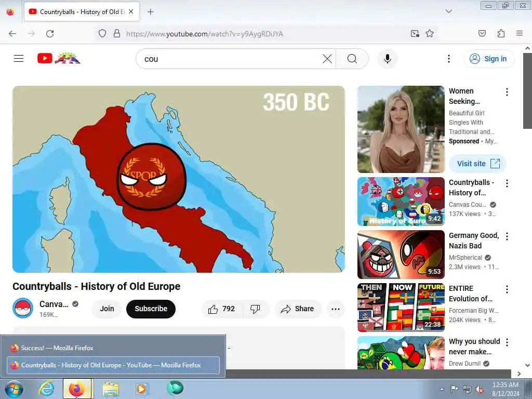This screenshot has width=532, height=399.
Task: Open a new browser tab
Action: [150, 12]
